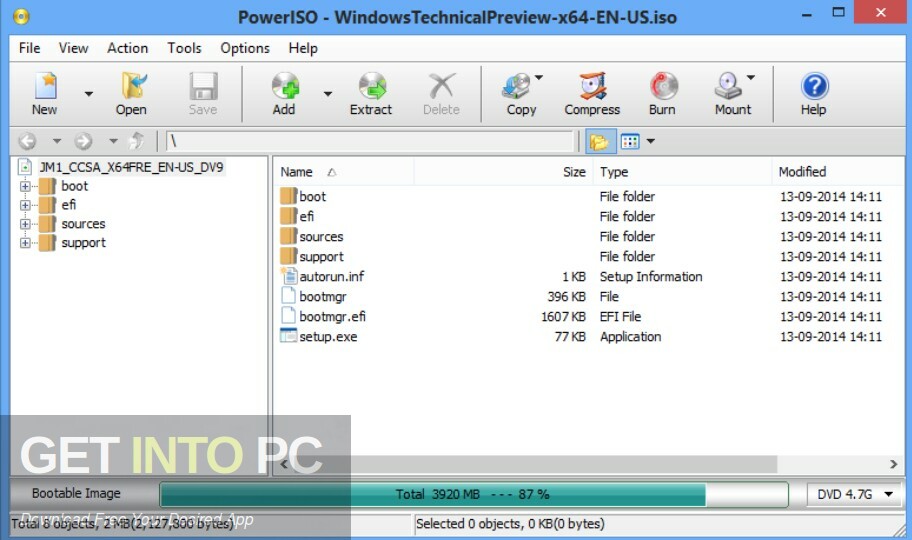
Task: Burn image with the Burn icon
Action: (x=664, y=86)
